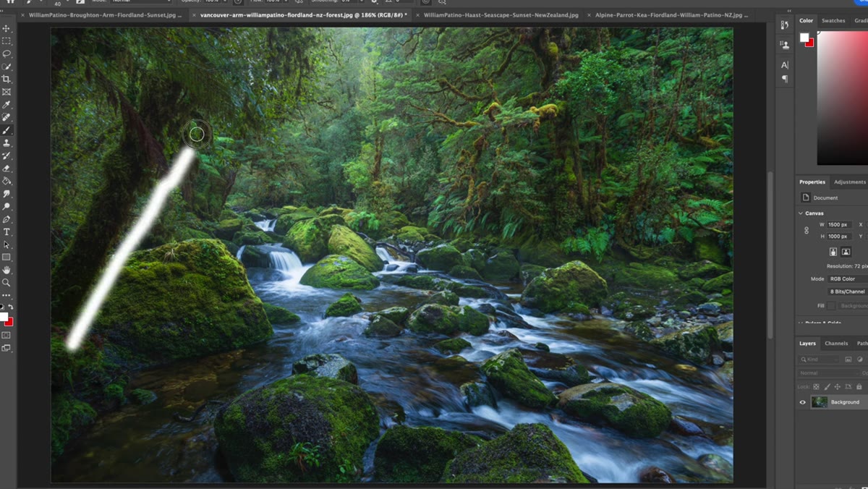Select the Paint Bucket tool
The image size is (868, 489).
(7, 181)
